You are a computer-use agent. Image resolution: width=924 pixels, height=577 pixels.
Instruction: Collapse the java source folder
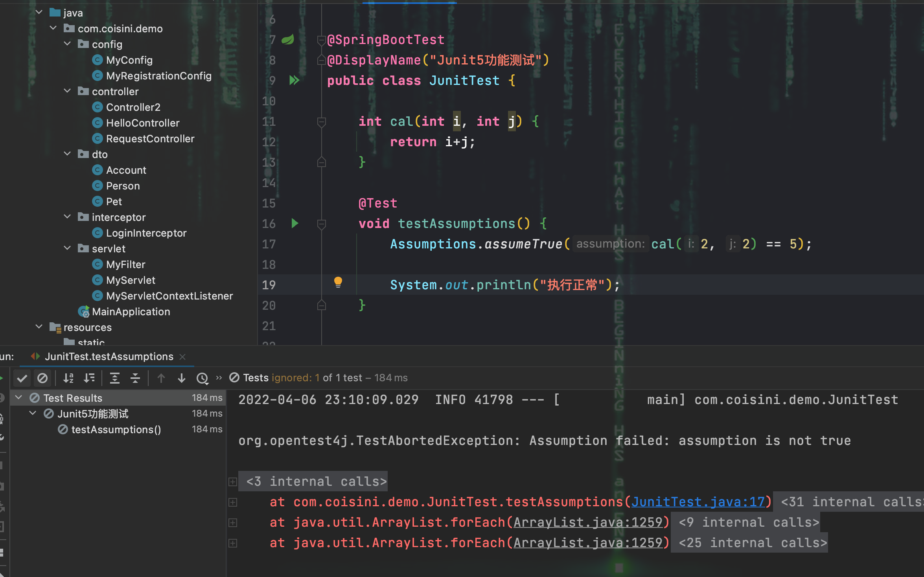[39, 13]
